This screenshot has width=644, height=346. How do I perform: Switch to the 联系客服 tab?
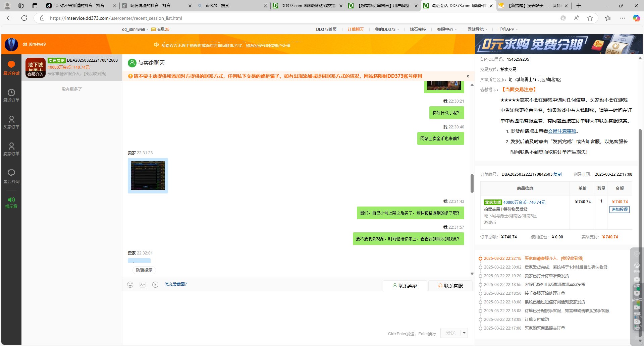(450, 286)
